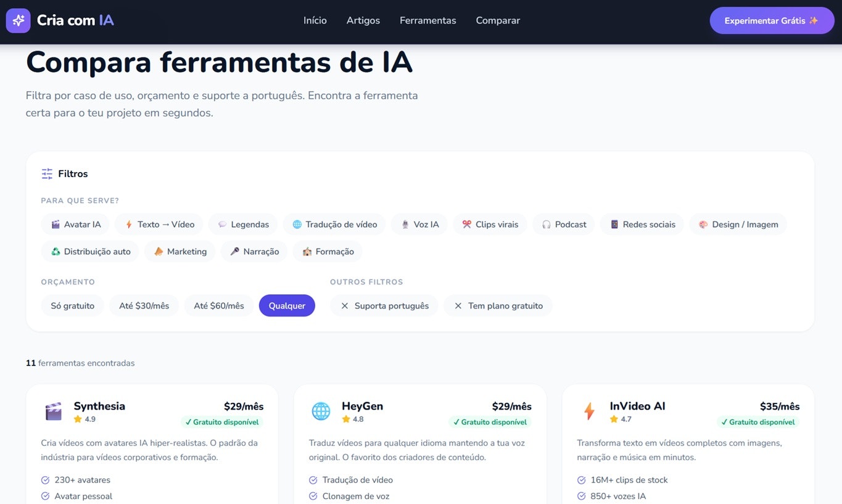842x504 pixels.
Task: Toggle the Distribuição auto filter chip
Action: coord(90,252)
